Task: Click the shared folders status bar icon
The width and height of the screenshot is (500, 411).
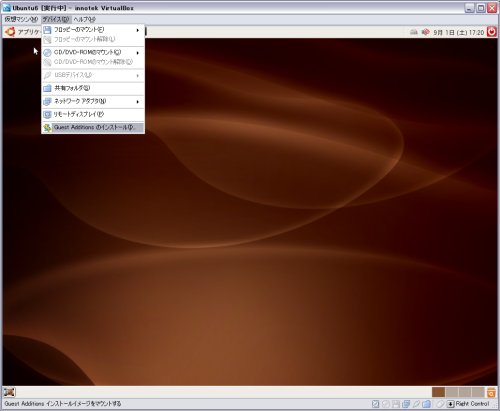Action: click(426, 404)
